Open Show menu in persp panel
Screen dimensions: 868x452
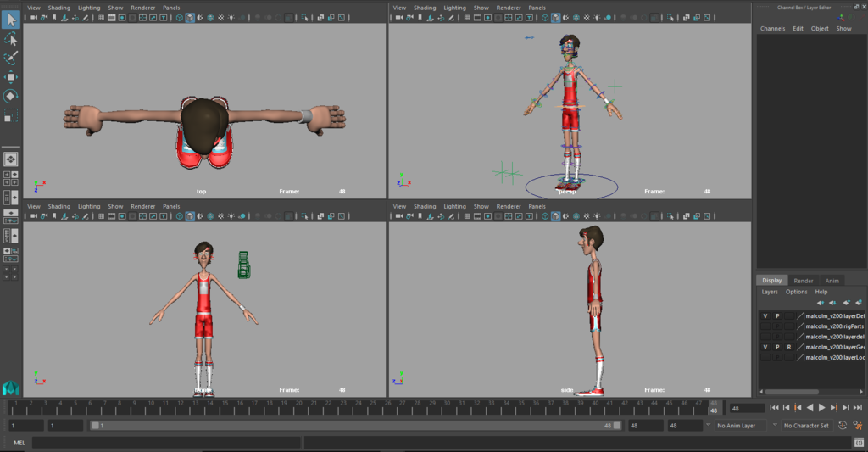coord(481,8)
